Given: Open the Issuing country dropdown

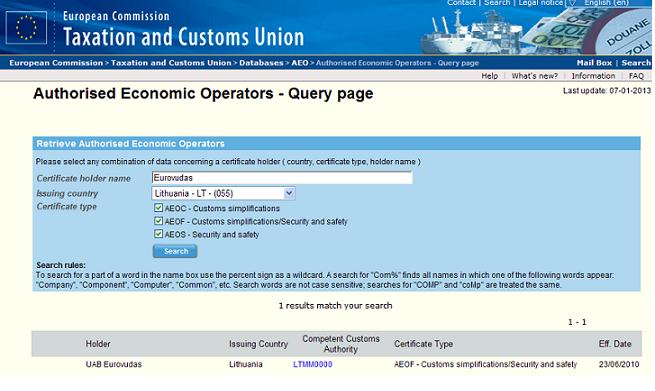Looking at the screenshot, I should 223,193.
